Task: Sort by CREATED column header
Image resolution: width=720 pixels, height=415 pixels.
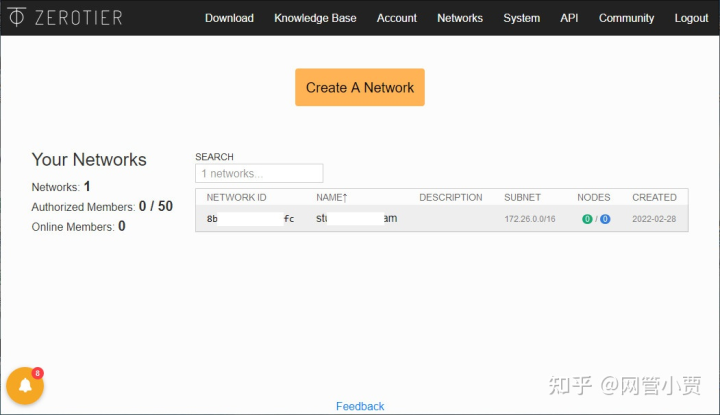Action: pyautogui.click(x=654, y=197)
